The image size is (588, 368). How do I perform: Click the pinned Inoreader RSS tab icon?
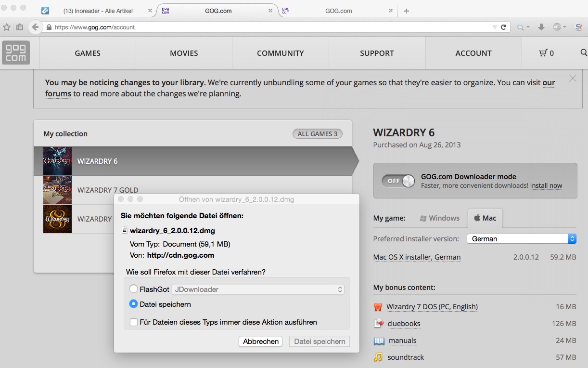click(45, 11)
